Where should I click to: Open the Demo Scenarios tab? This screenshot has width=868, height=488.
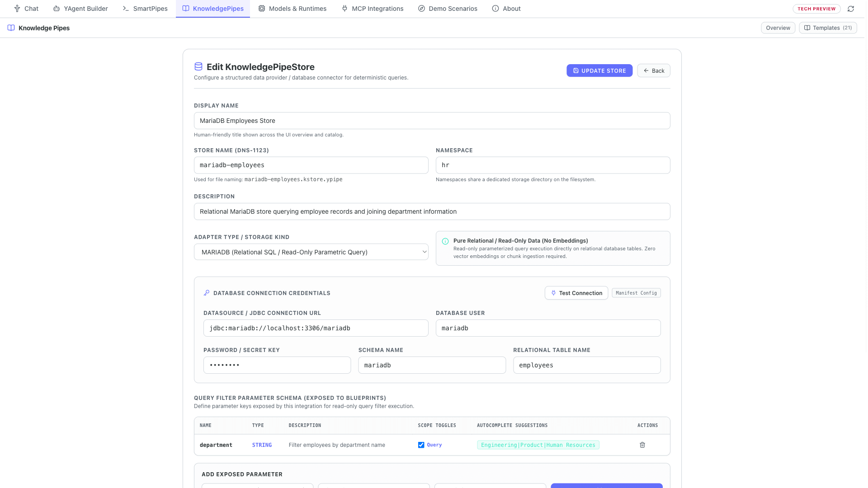448,9
